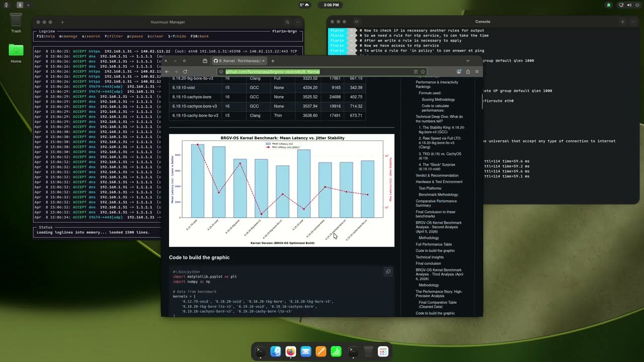Viewport: 644px width, 362px height.
Task: Click 'p:pause' in Vuurmuur logview
Action: pos(135,36)
